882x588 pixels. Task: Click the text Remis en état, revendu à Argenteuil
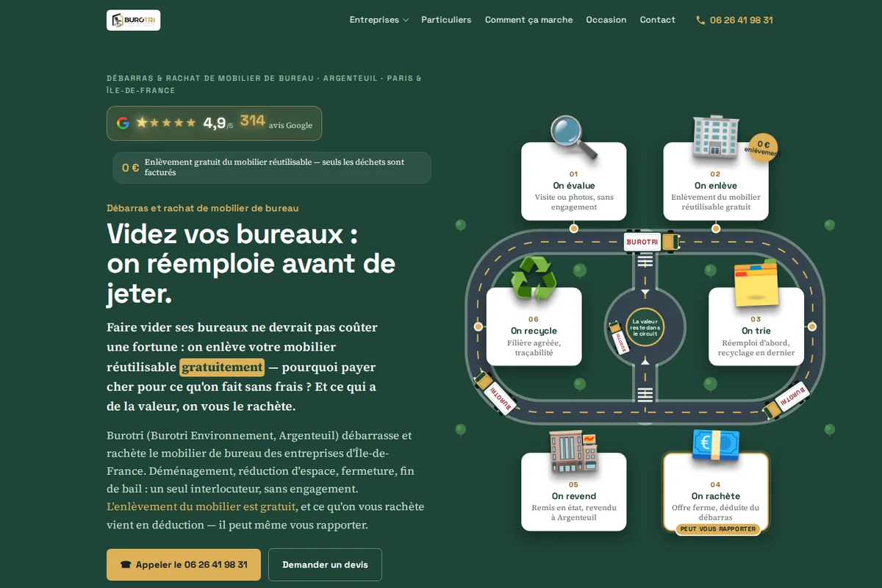(x=574, y=512)
